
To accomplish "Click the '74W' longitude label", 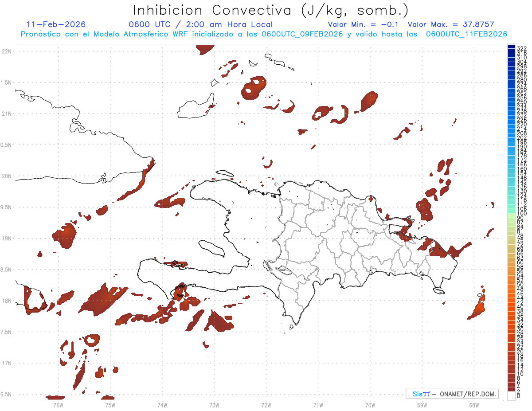I will coord(162,405).
